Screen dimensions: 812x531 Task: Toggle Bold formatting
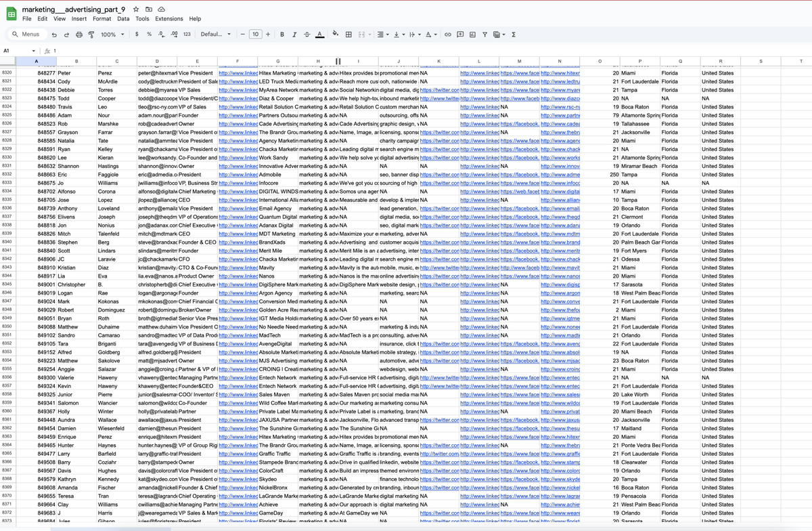pyautogui.click(x=281, y=34)
